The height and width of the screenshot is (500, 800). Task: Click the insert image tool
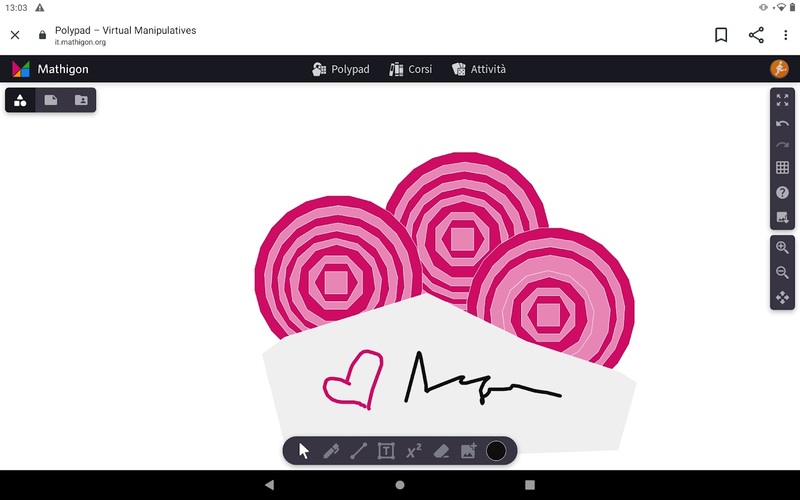pyautogui.click(x=468, y=451)
